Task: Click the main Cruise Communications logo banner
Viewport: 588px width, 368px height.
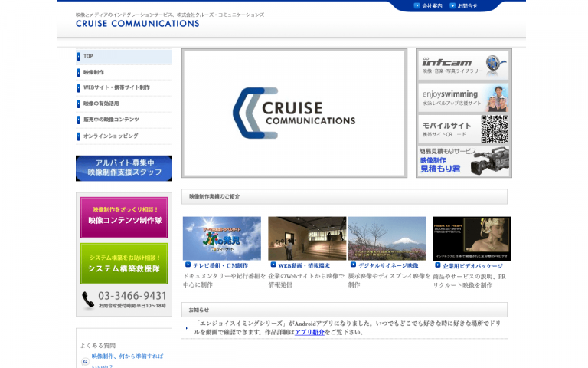Action: (294, 113)
